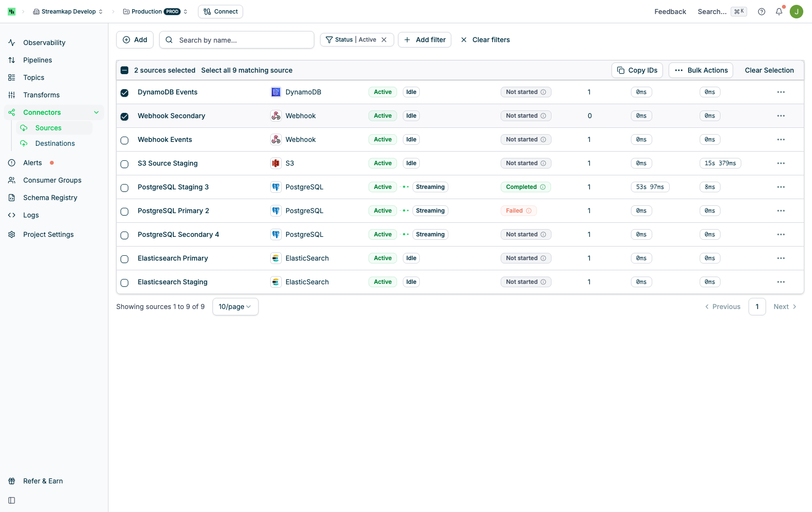Uncheck DynamoDB Events checkbox
The height and width of the screenshot is (512, 812).
tap(124, 93)
